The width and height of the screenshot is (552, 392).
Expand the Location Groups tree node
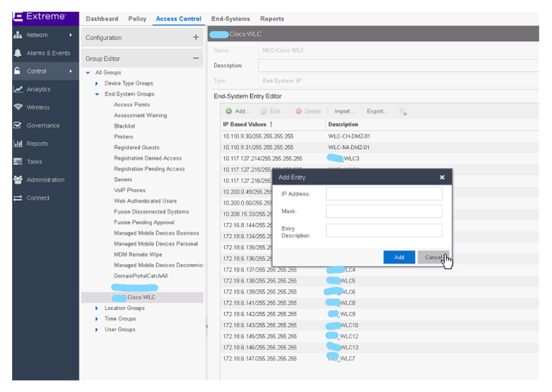(x=97, y=308)
